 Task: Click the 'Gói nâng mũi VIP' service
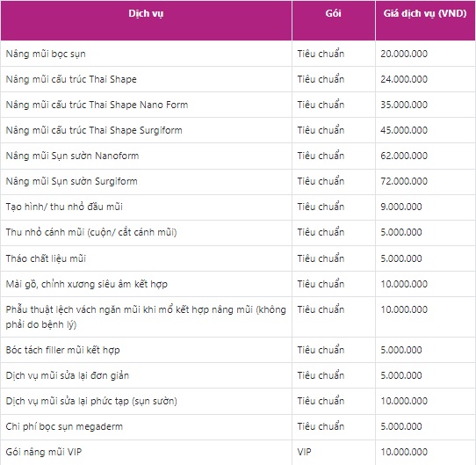pyautogui.click(x=44, y=452)
